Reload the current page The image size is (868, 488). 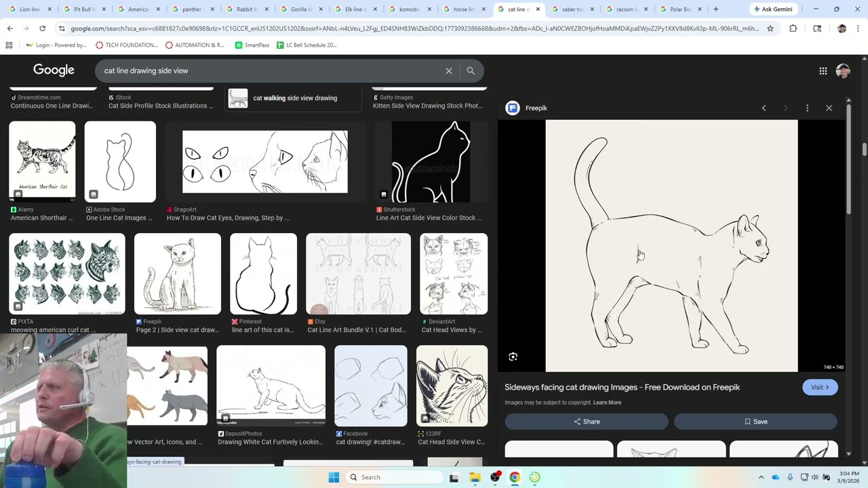(x=42, y=28)
